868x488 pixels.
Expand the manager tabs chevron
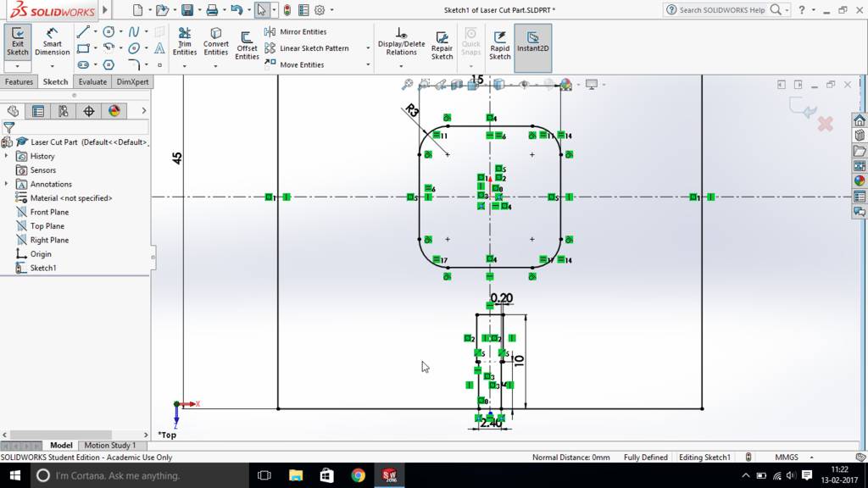point(144,111)
